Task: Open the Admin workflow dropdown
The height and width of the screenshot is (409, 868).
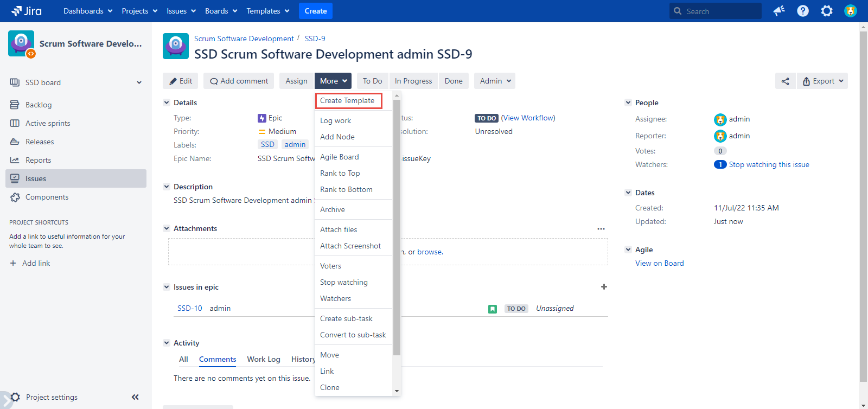Action: (495, 81)
